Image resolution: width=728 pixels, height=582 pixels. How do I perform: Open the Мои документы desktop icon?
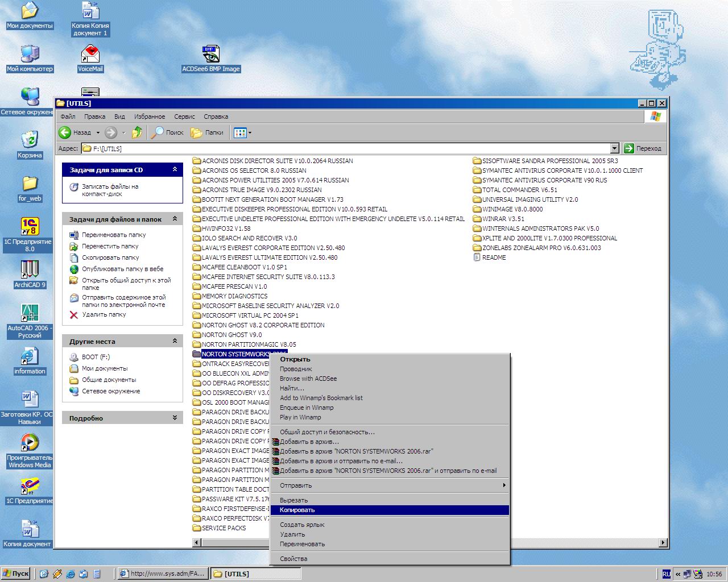click(x=30, y=16)
